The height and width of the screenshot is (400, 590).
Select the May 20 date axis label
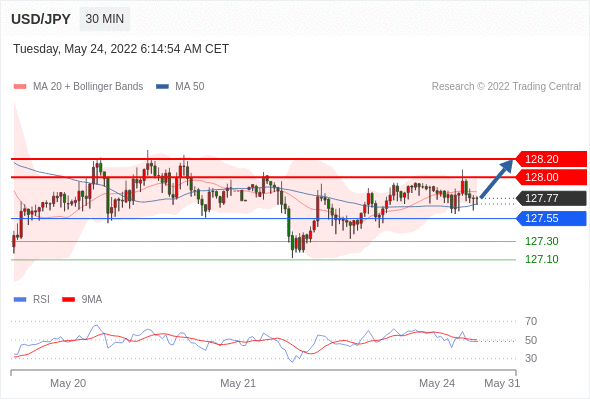click(68, 383)
